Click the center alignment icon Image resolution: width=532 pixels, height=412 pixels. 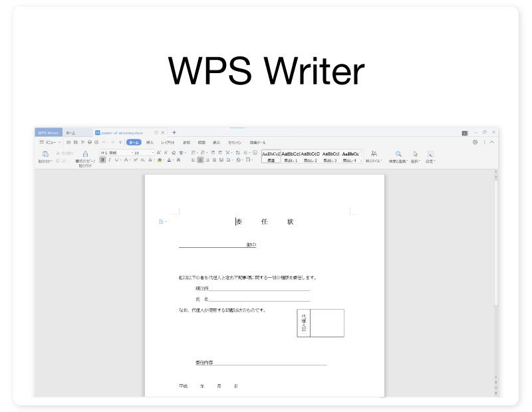coord(200,160)
